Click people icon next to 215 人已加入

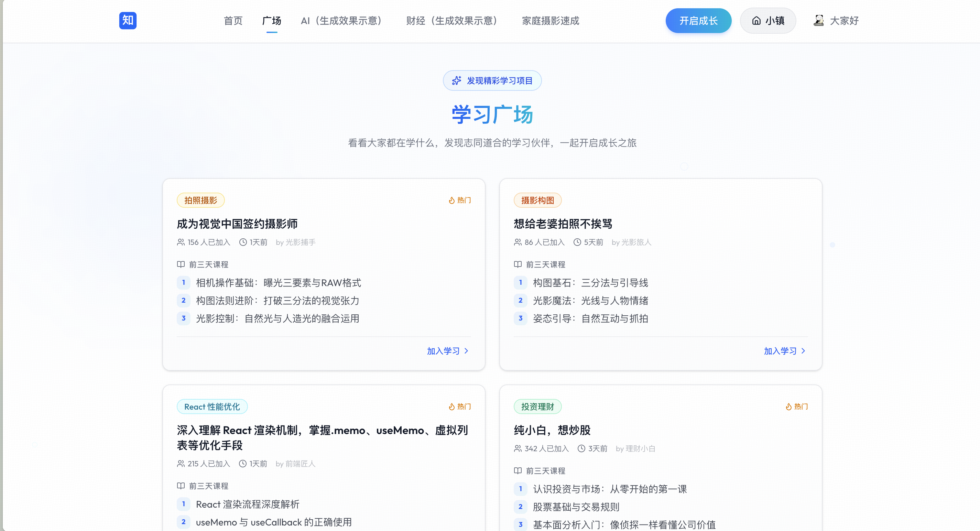click(181, 464)
